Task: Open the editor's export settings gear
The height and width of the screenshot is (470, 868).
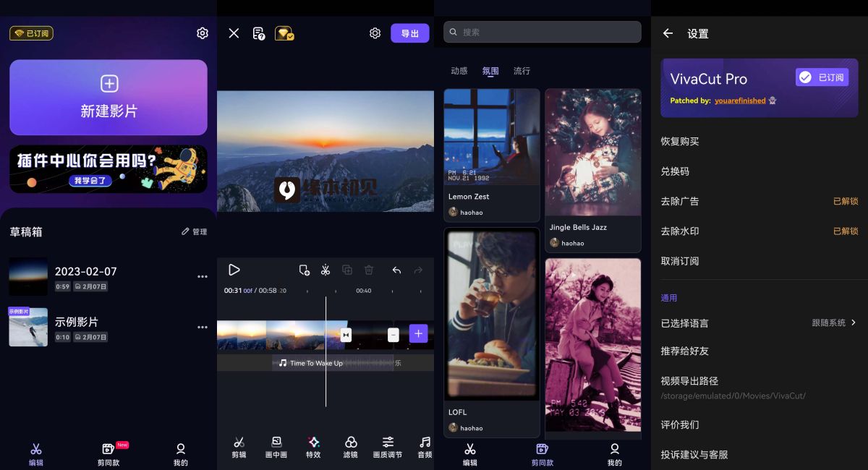Action: [375, 33]
